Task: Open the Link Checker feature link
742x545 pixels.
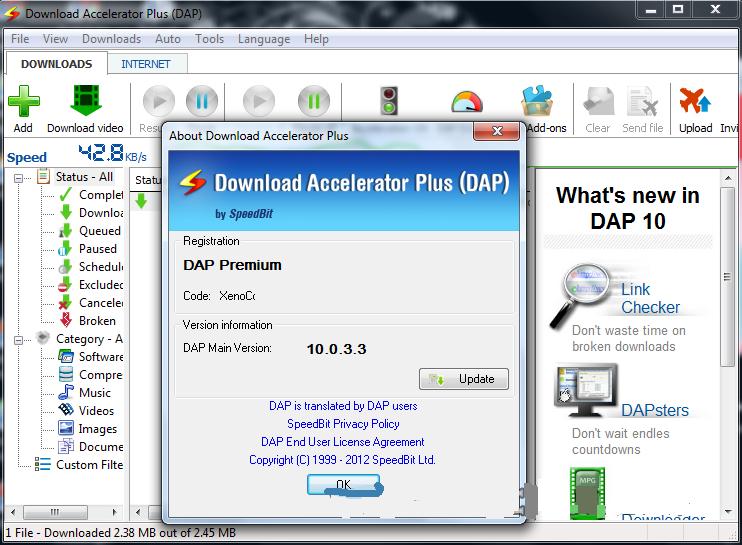Action: 650,298
